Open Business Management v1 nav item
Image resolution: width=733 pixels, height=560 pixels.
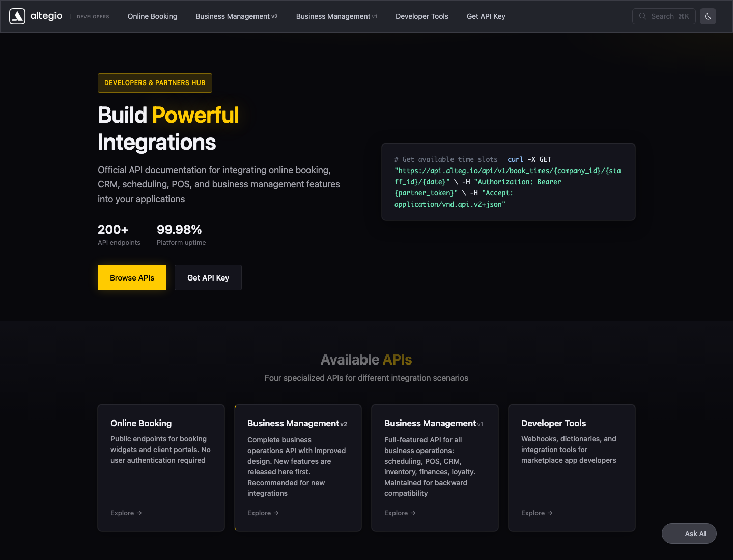click(x=336, y=16)
